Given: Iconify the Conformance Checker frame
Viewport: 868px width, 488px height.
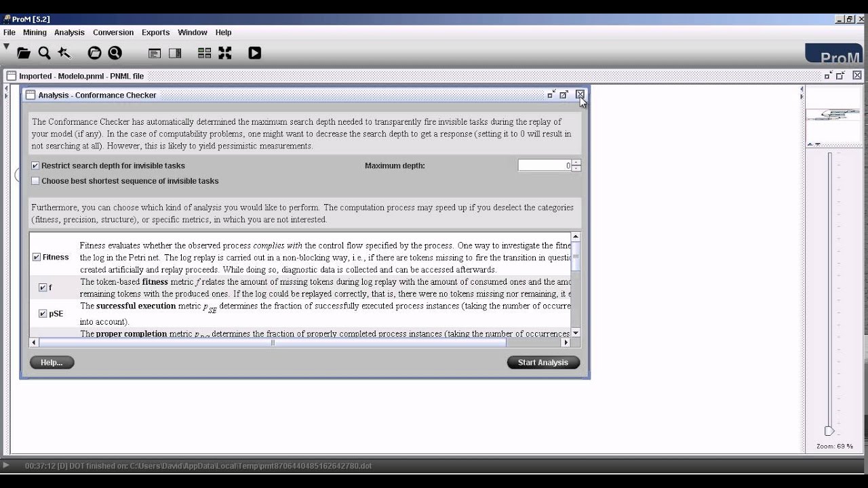Looking at the screenshot, I should pyautogui.click(x=551, y=95).
